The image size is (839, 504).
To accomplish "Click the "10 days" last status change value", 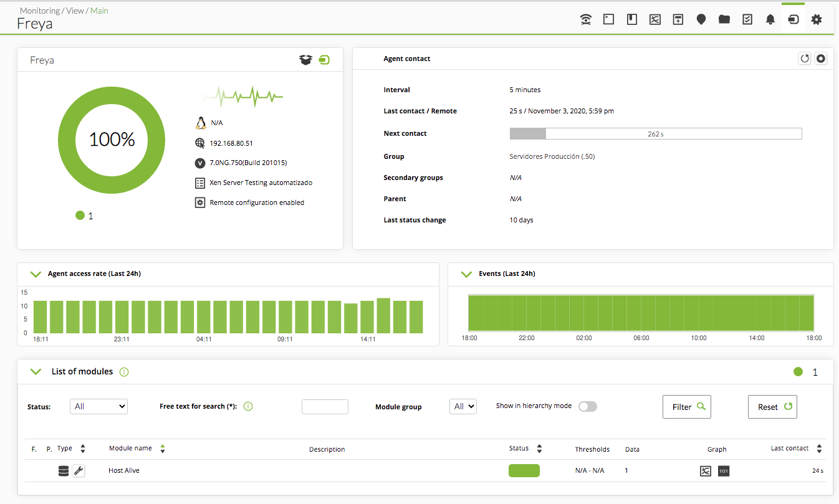I will coord(522,220).
